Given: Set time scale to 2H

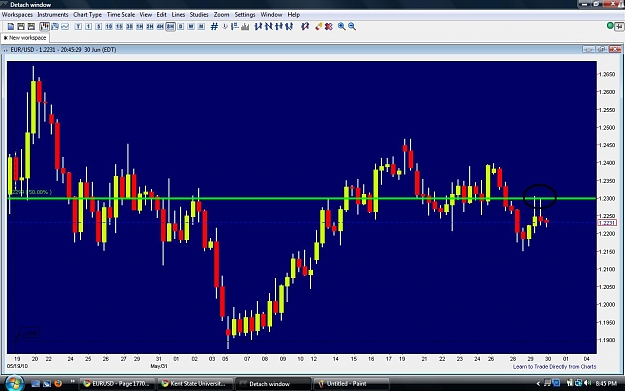Looking at the screenshot, I should pyautogui.click(x=150, y=27).
